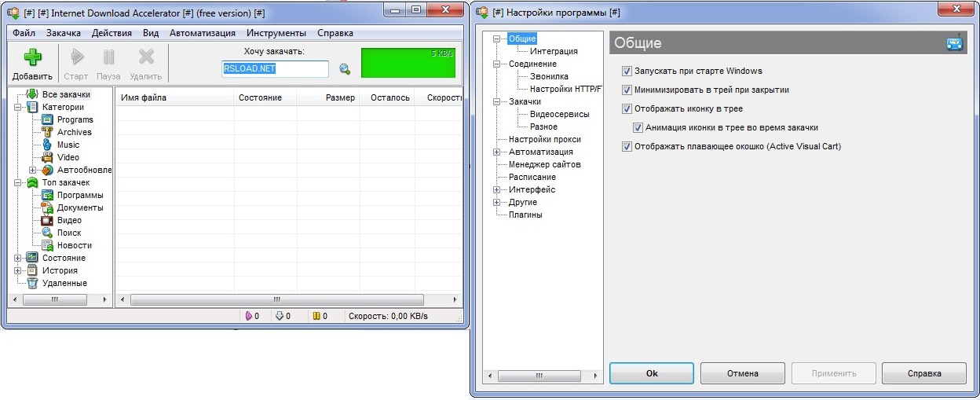Expand the Автоматизация settings node
Image resolution: width=980 pixels, height=400 pixels.
click(x=497, y=152)
